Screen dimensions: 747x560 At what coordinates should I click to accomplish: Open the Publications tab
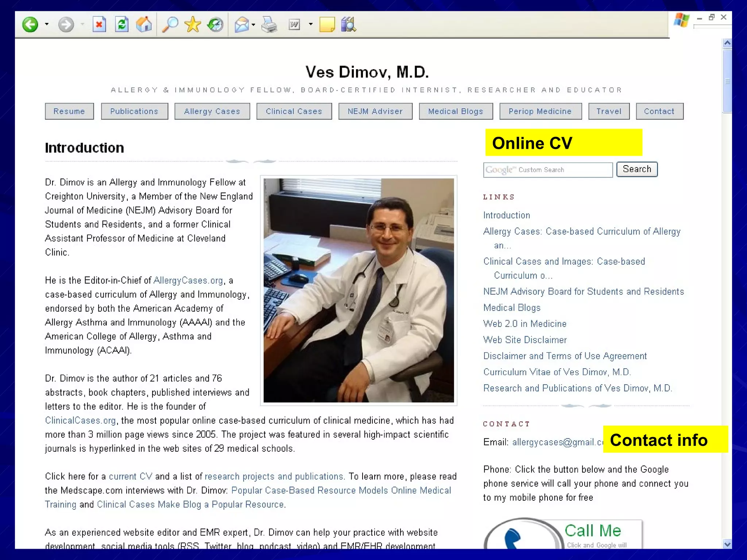pos(134,111)
